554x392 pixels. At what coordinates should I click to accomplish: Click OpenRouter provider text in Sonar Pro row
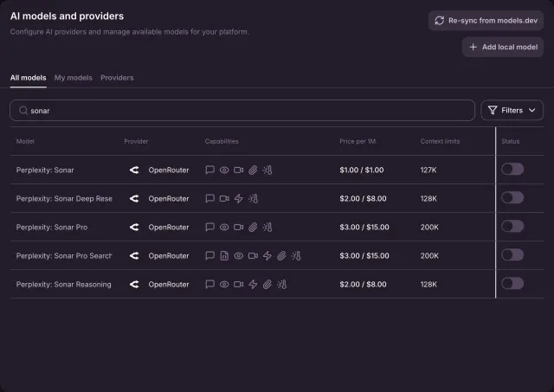click(169, 227)
